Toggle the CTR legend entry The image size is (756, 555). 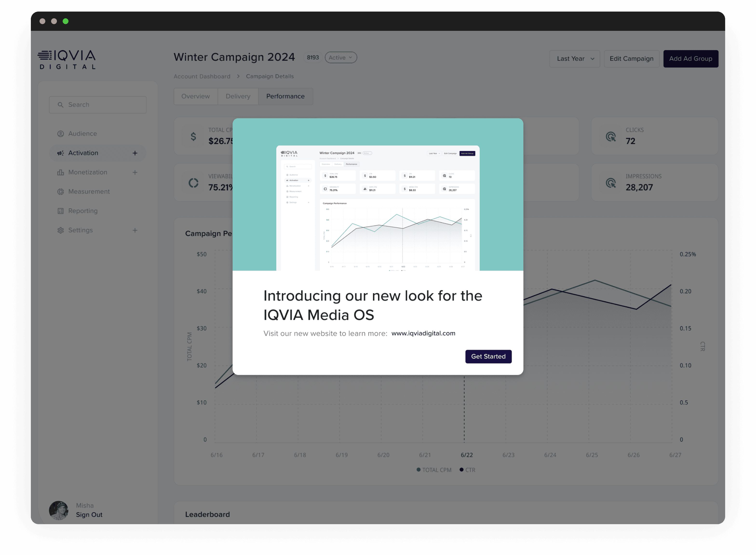click(x=467, y=470)
